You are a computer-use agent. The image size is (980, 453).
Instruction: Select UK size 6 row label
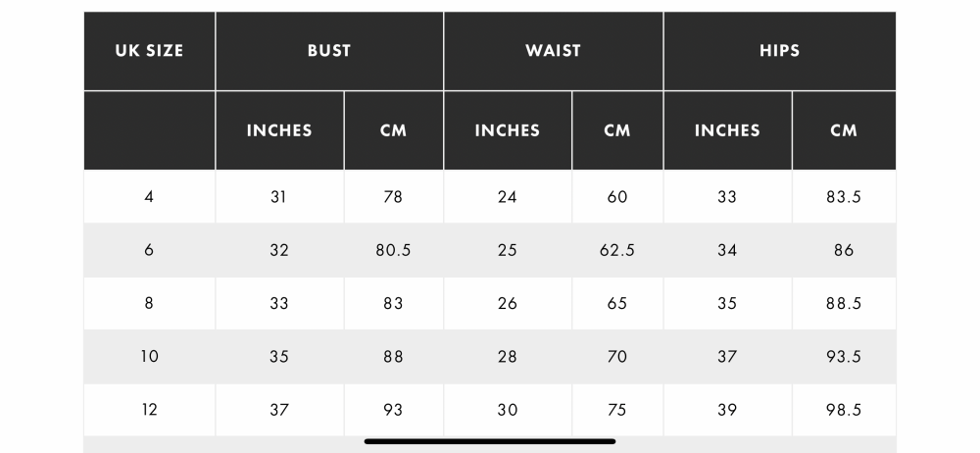(x=149, y=250)
